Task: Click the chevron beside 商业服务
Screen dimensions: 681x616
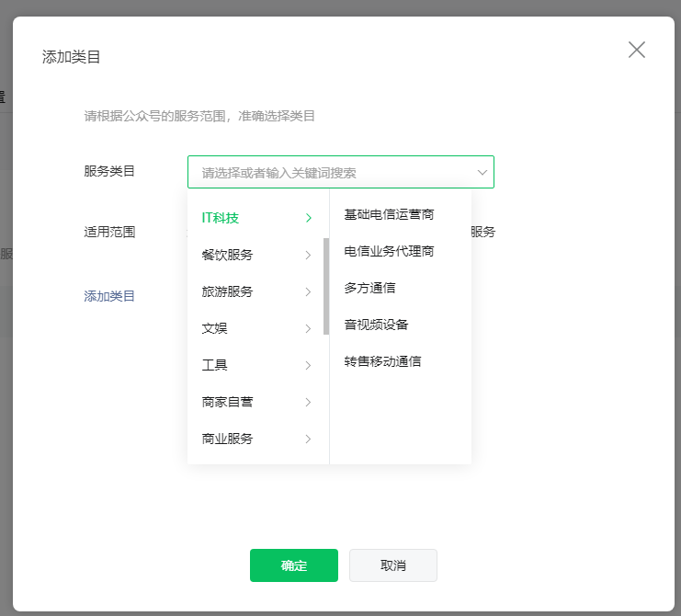Action: tap(309, 439)
